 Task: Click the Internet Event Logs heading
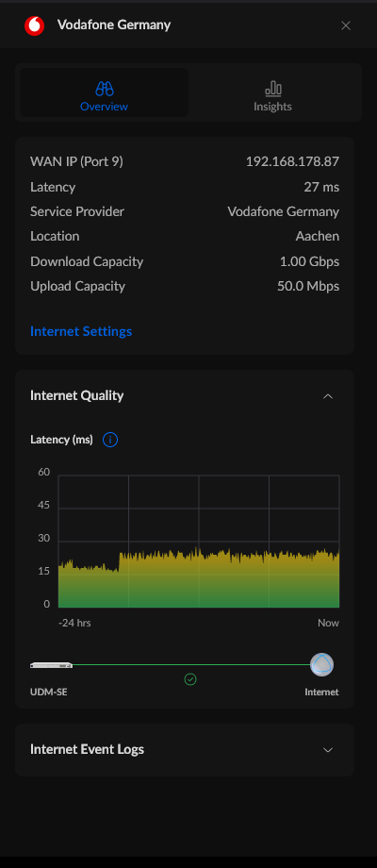tap(88, 749)
